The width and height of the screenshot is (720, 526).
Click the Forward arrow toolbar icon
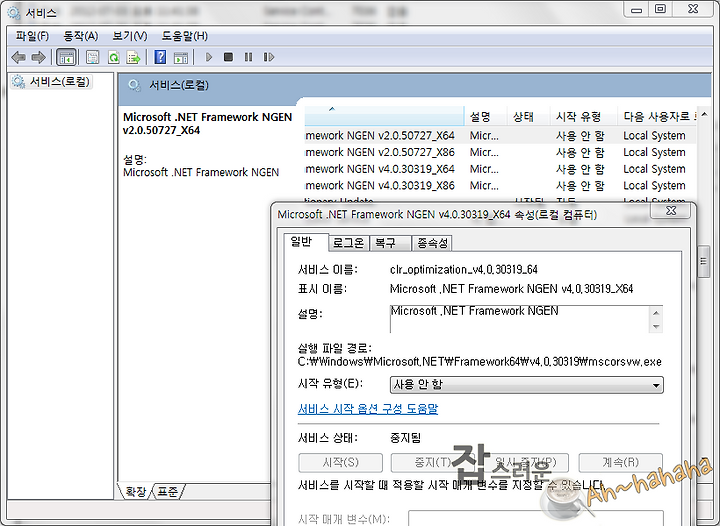click(x=39, y=57)
